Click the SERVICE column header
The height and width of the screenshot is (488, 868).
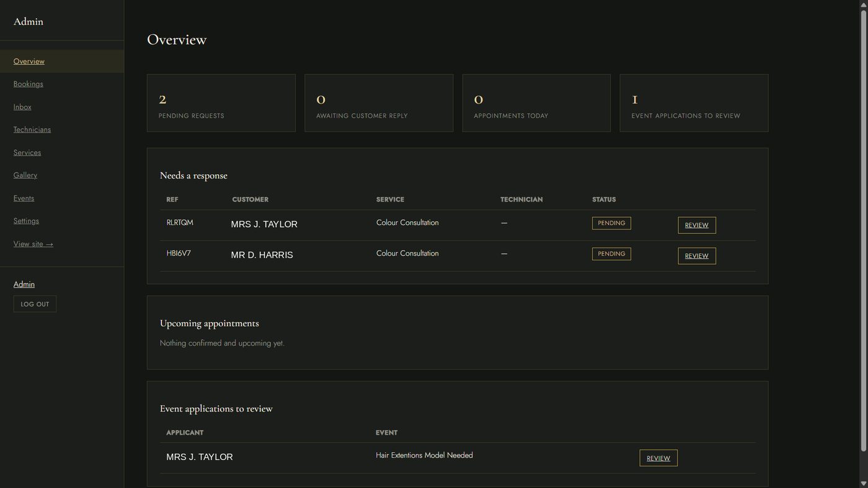click(x=390, y=200)
